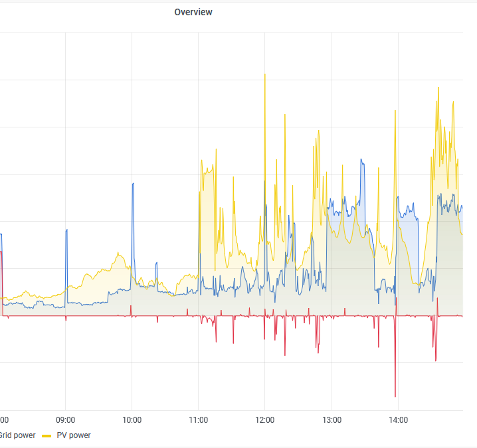Click the tallest yellow PV peak at 12:00
This screenshot has height=448, width=477.
point(265,74)
